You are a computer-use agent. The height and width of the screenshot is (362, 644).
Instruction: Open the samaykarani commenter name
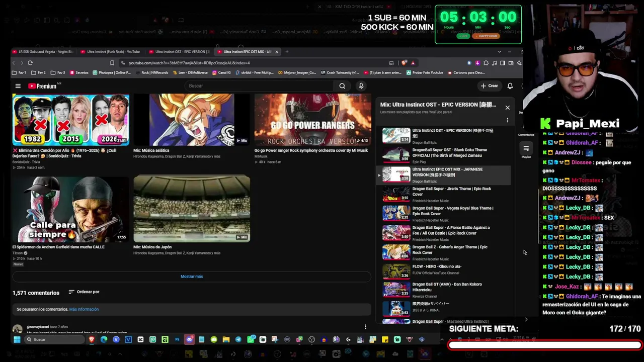point(38,327)
